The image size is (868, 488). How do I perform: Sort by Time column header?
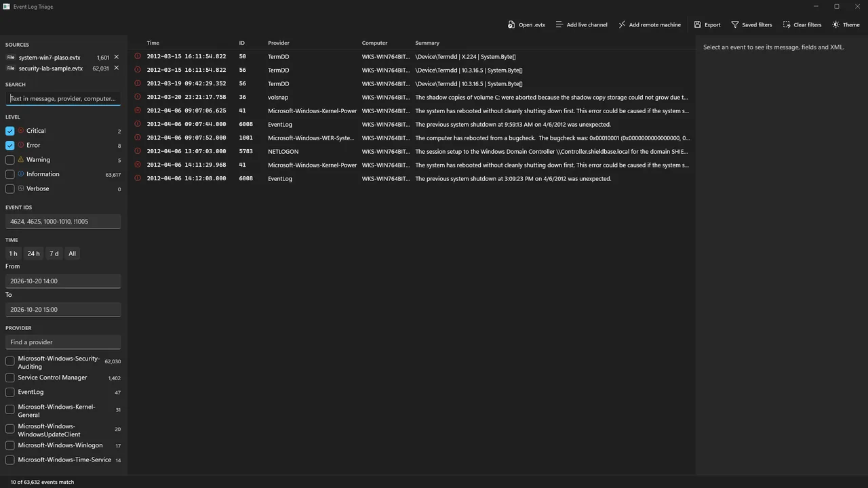(x=153, y=43)
